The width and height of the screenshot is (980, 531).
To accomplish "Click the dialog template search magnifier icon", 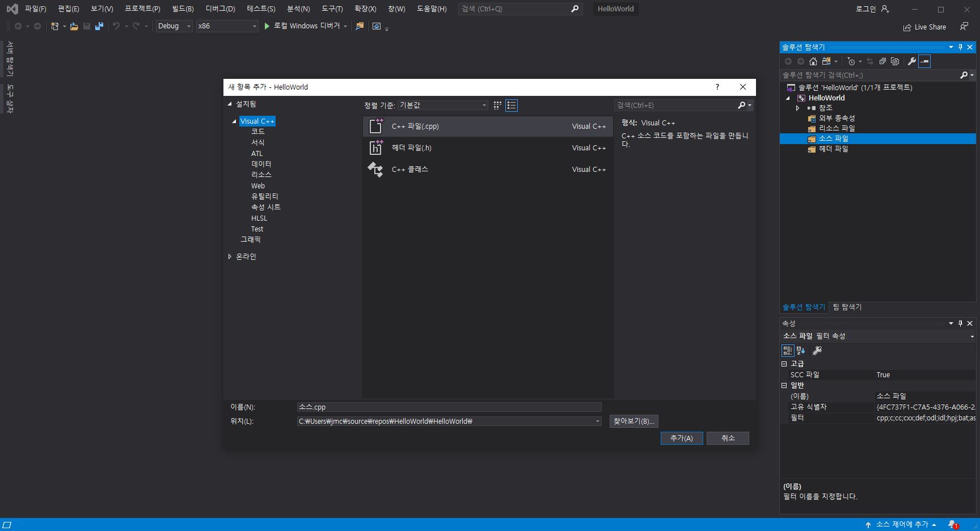I will 741,106.
